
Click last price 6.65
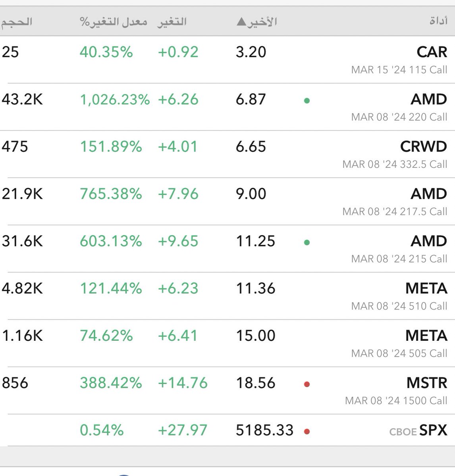(x=251, y=146)
